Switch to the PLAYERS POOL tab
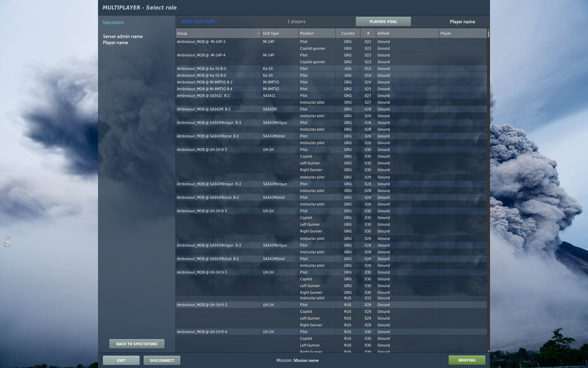 [383, 21]
